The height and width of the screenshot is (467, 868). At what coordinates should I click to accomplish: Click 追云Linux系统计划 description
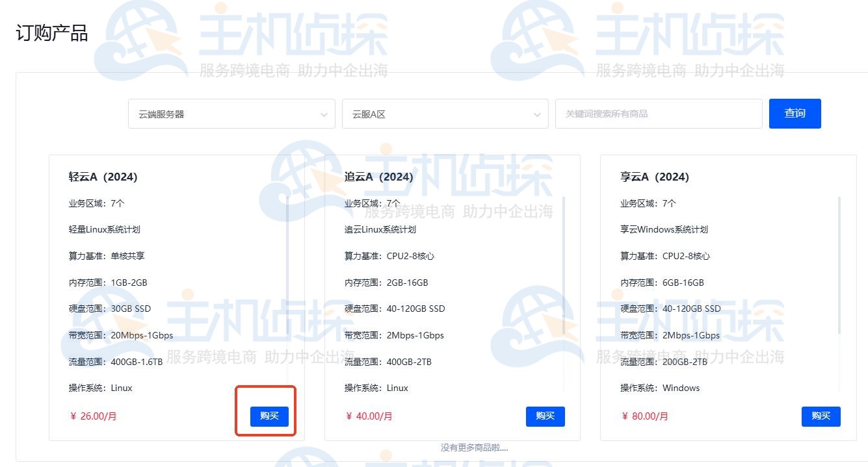tap(380, 229)
